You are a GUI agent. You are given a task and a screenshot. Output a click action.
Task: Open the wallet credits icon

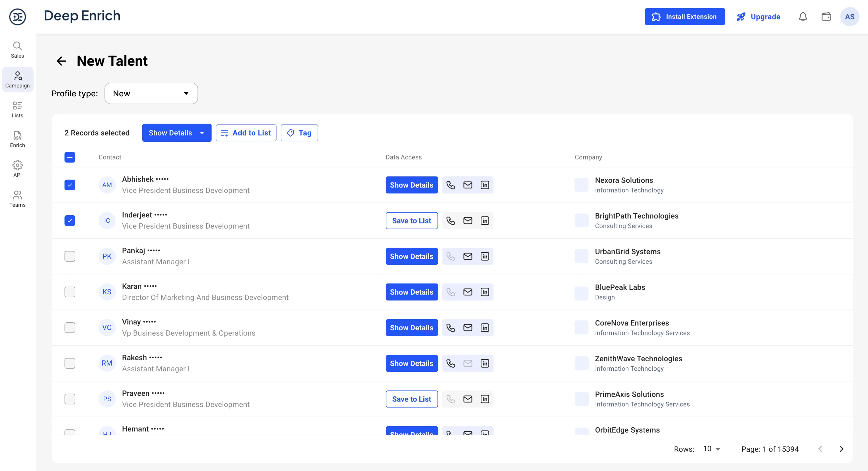point(826,17)
